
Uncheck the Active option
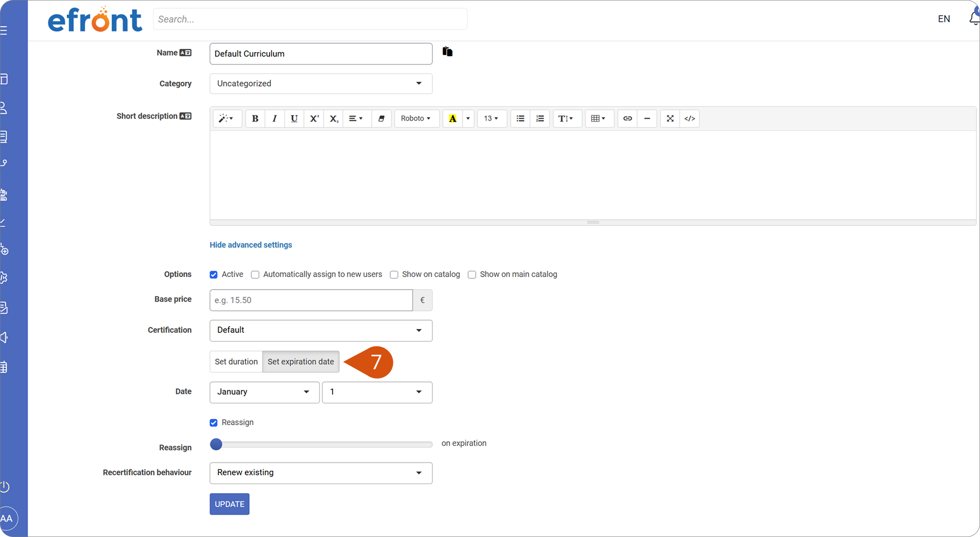[x=214, y=275]
